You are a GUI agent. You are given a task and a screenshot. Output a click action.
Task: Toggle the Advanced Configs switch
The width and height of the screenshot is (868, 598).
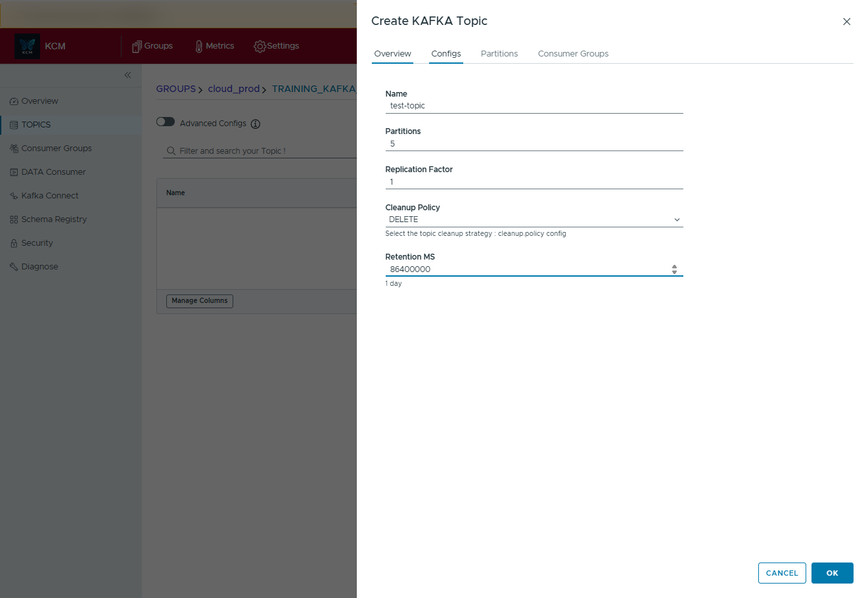(x=166, y=122)
